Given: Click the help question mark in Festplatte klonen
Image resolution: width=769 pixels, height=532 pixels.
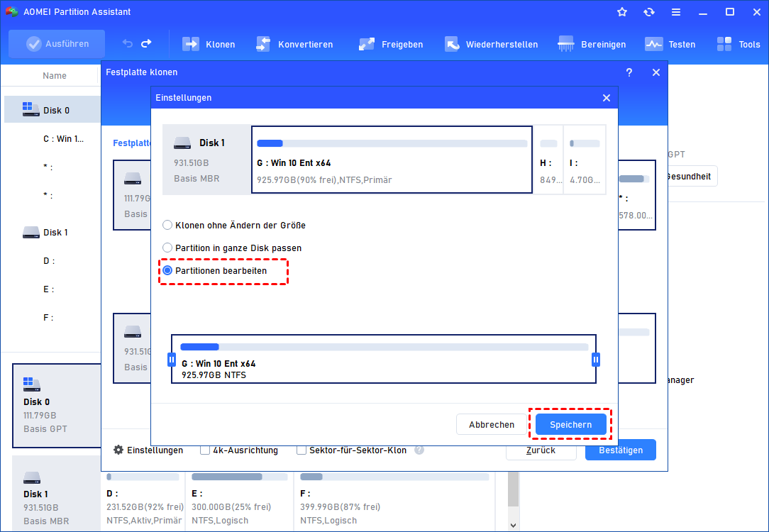Looking at the screenshot, I should (x=629, y=72).
